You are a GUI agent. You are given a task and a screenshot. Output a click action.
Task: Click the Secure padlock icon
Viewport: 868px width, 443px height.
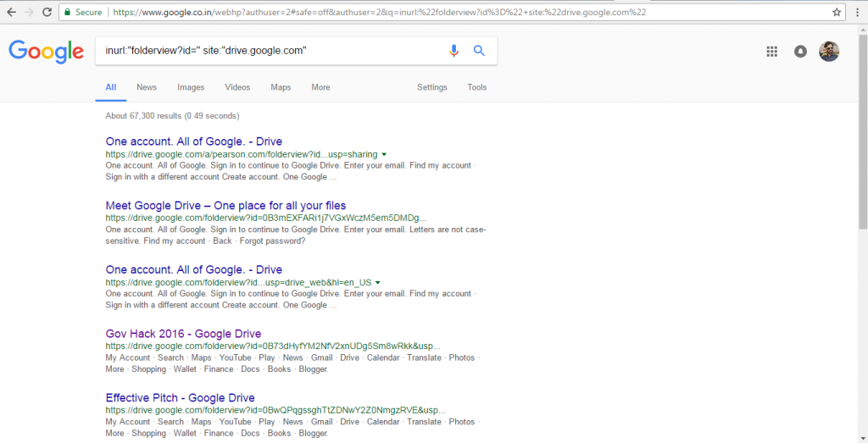coord(68,12)
